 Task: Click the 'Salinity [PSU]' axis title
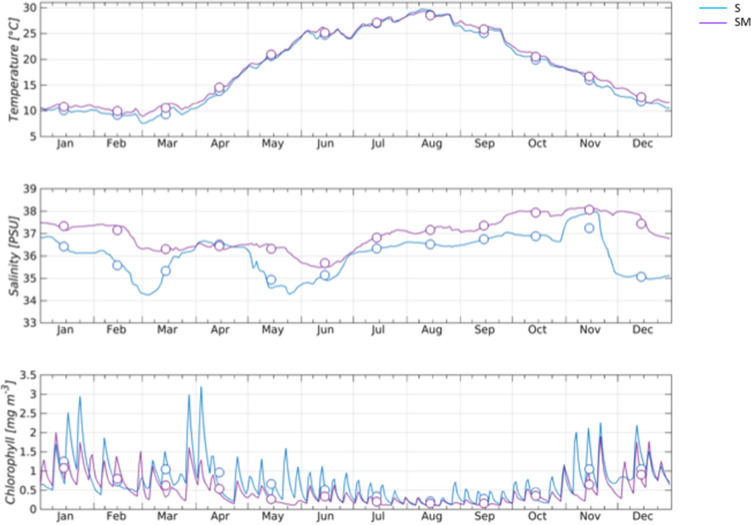14,256
